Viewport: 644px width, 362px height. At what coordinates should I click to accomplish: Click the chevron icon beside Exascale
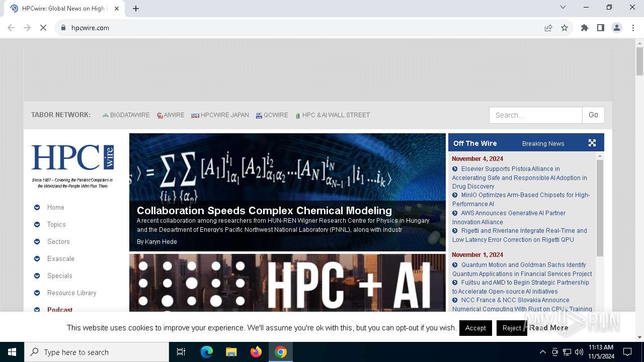37,258
